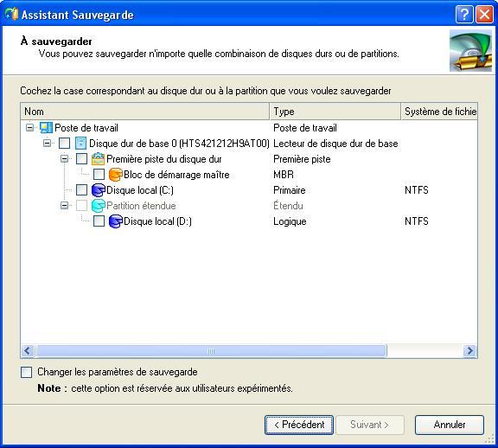Click the cyan Partition étendue icon

(99, 206)
